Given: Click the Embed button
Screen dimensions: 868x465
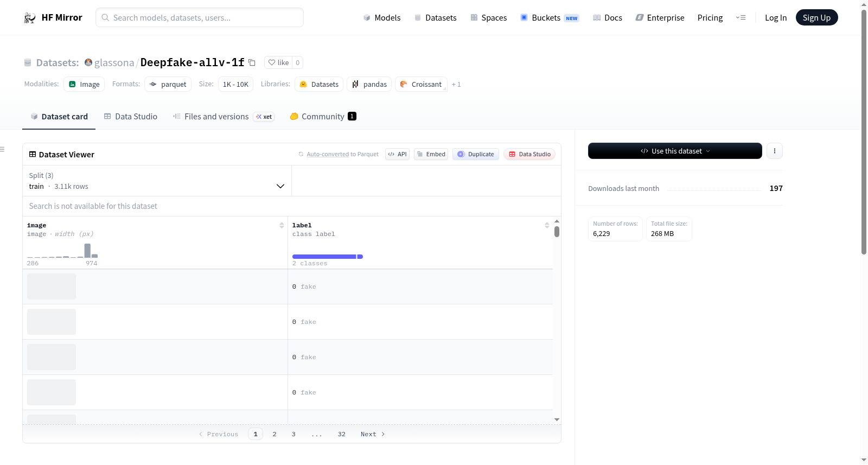Looking at the screenshot, I should tap(431, 154).
